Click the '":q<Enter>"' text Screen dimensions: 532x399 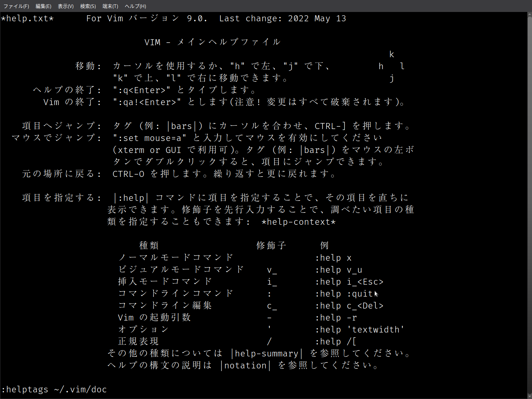(x=142, y=90)
